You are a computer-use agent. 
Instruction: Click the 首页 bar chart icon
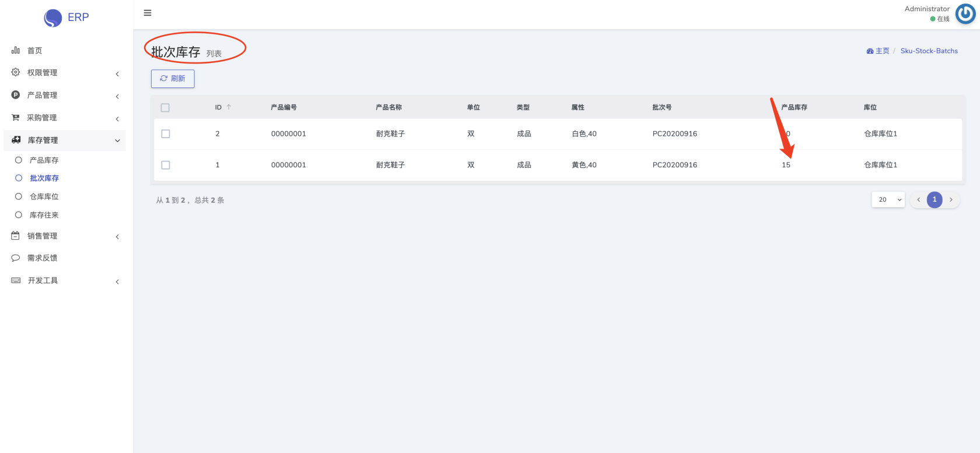[x=16, y=51]
